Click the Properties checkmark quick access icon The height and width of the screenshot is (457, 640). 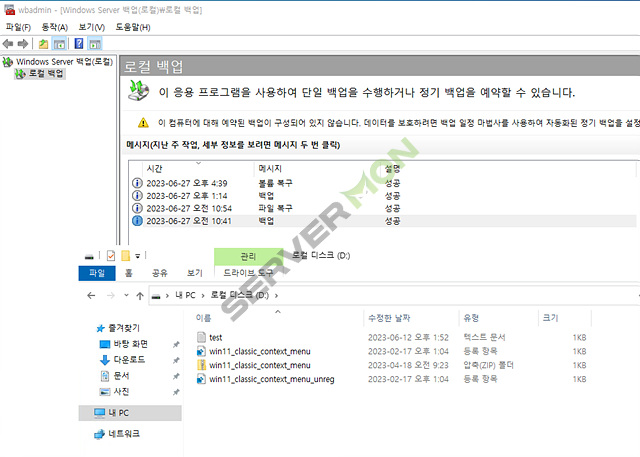(111, 256)
